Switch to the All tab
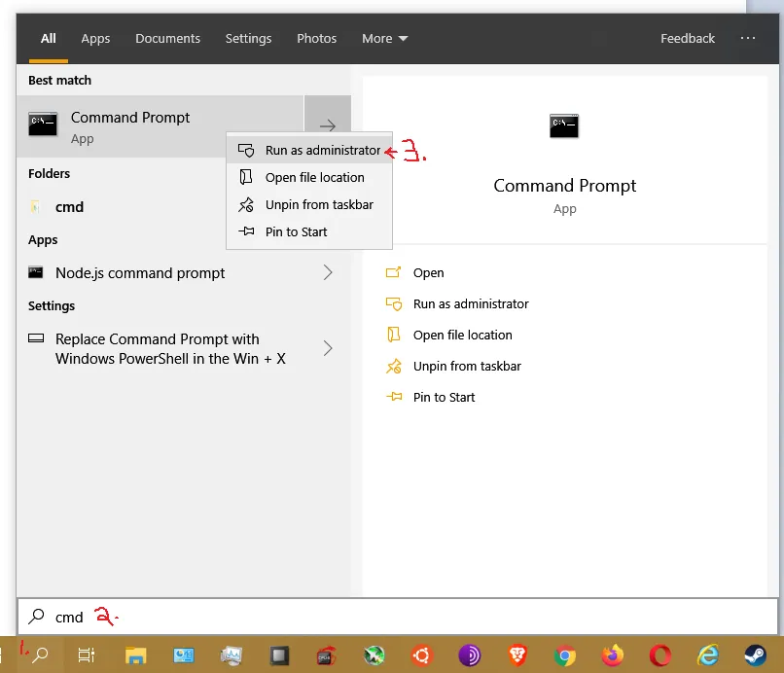 (x=48, y=39)
